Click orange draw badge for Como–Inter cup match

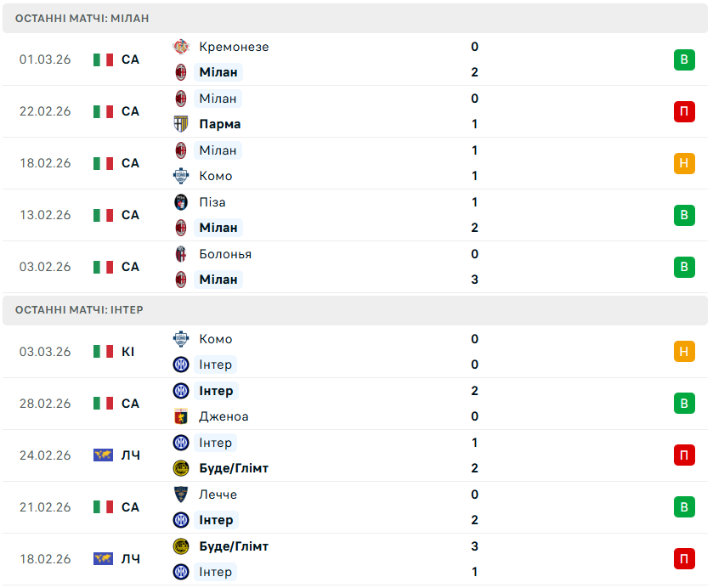[684, 352]
